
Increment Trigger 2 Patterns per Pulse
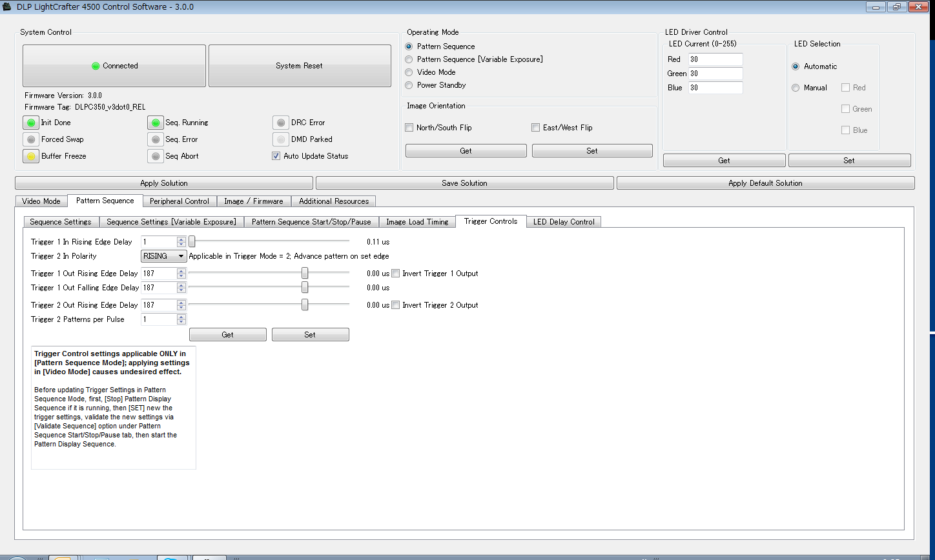[x=181, y=317]
